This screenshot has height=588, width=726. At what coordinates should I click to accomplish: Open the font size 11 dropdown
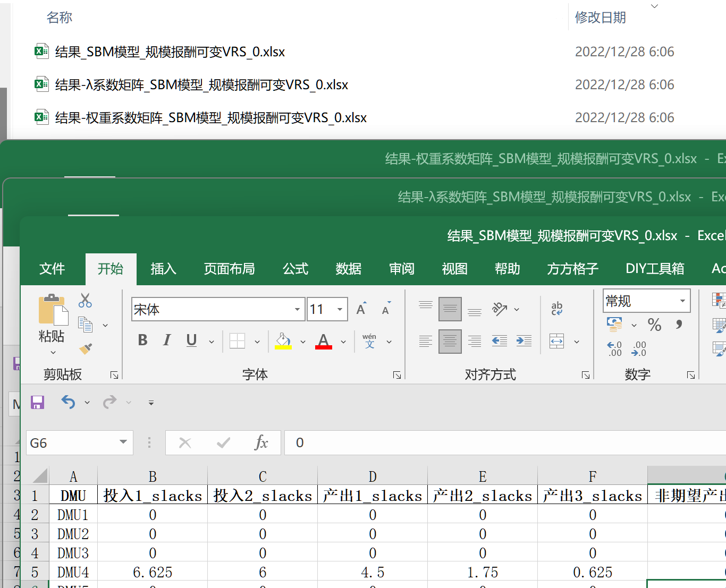[339, 309]
